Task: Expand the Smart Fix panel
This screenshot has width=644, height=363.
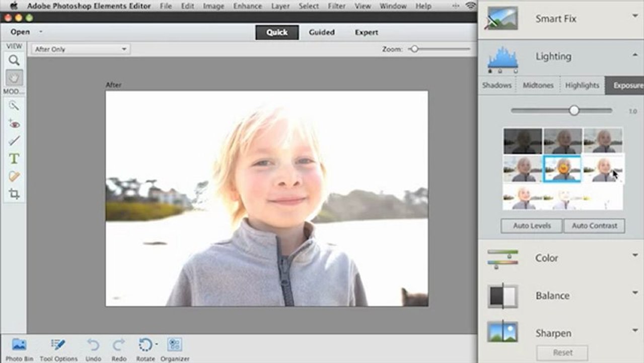Action: pyautogui.click(x=635, y=16)
